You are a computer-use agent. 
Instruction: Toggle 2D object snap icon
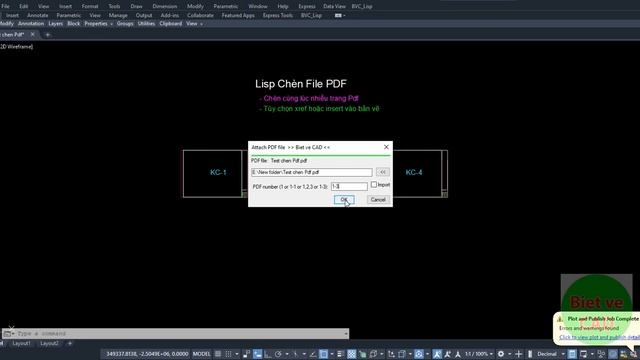(x=323, y=354)
